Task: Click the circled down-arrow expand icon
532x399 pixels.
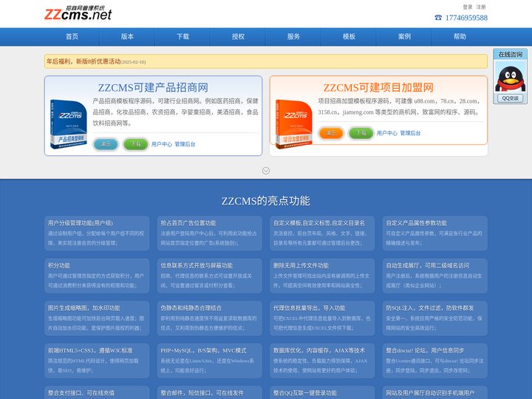Action: (x=266, y=171)
